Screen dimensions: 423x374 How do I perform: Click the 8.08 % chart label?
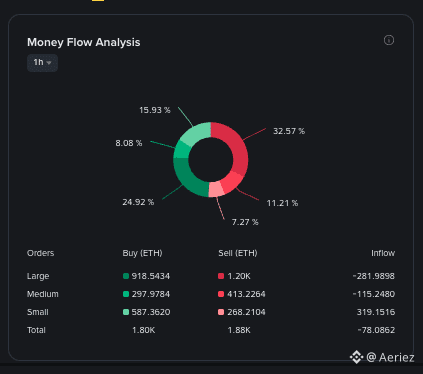(129, 143)
